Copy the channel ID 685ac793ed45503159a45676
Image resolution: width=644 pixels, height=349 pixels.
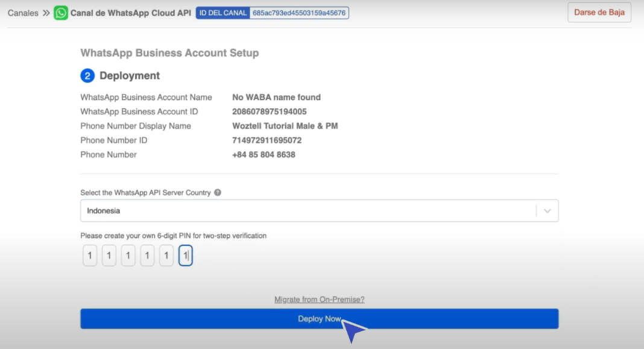tap(299, 13)
